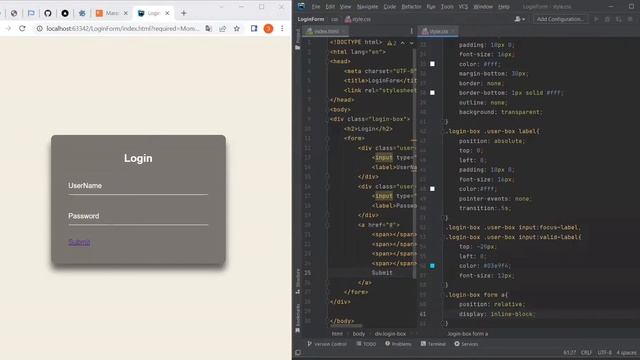Jump to previous highlighted problem arrow in index.html
The width and height of the screenshot is (640, 360).
click(x=402, y=43)
